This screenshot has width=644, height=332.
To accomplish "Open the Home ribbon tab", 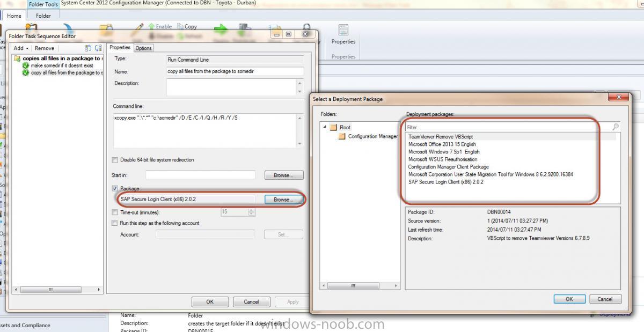I will (14, 16).
